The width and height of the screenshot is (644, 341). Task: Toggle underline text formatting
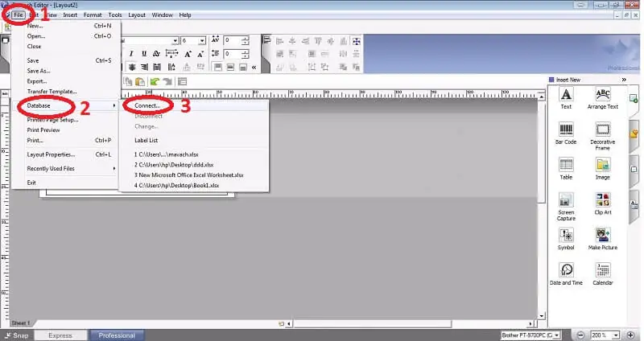[x=144, y=54]
